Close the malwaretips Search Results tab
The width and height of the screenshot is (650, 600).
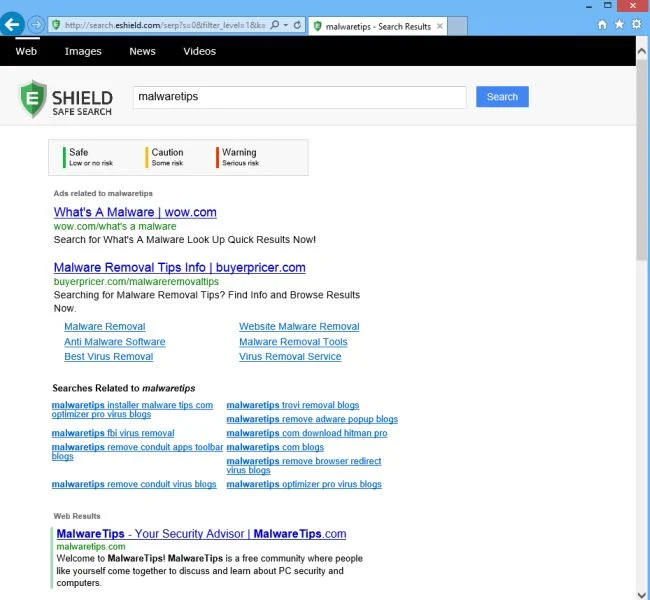pos(440,26)
